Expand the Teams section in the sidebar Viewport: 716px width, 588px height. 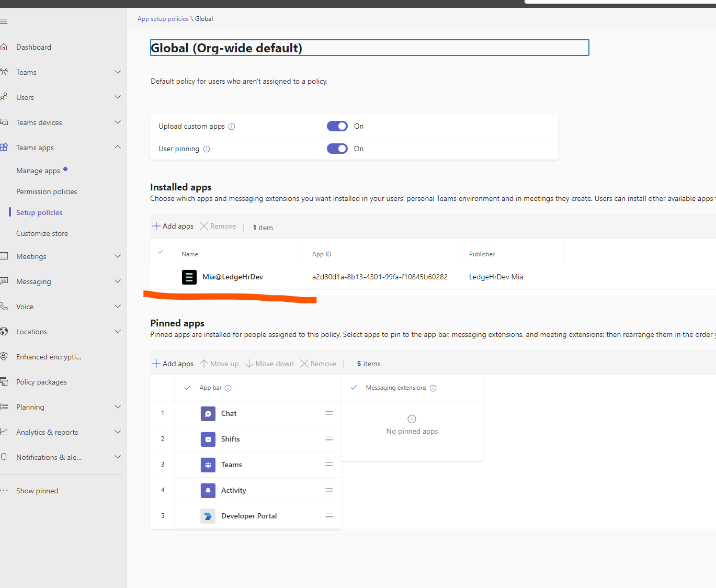118,72
